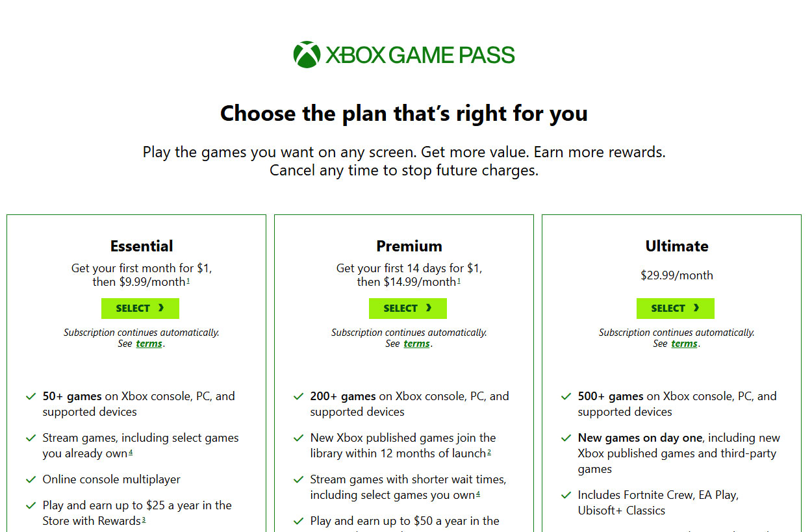Click checkmark beside 'Online console multiplayer'
The height and width of the screenshot is (532, 812).
coord(30,479)
